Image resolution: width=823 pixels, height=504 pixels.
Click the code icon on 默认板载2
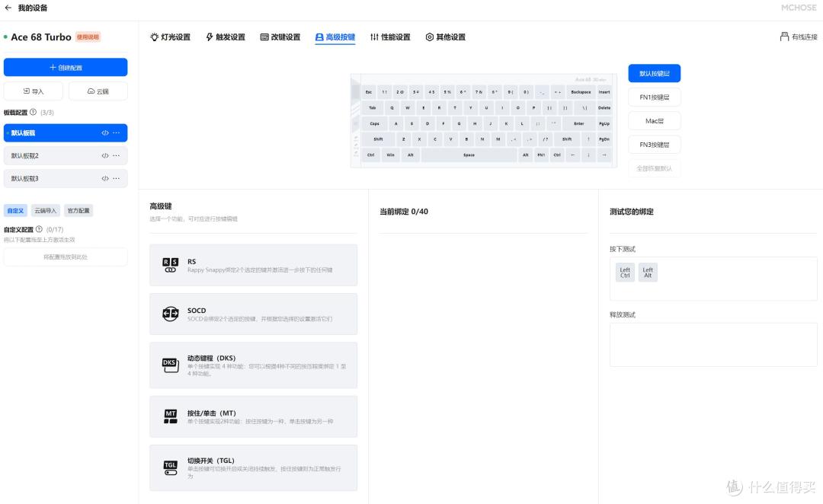(x=105, y=156)
